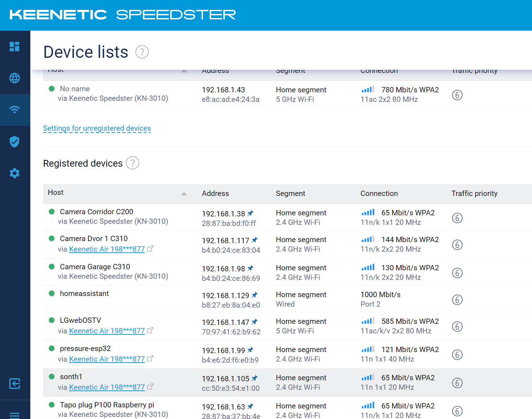Change traffic priority for sonth1

pos(457,383)
